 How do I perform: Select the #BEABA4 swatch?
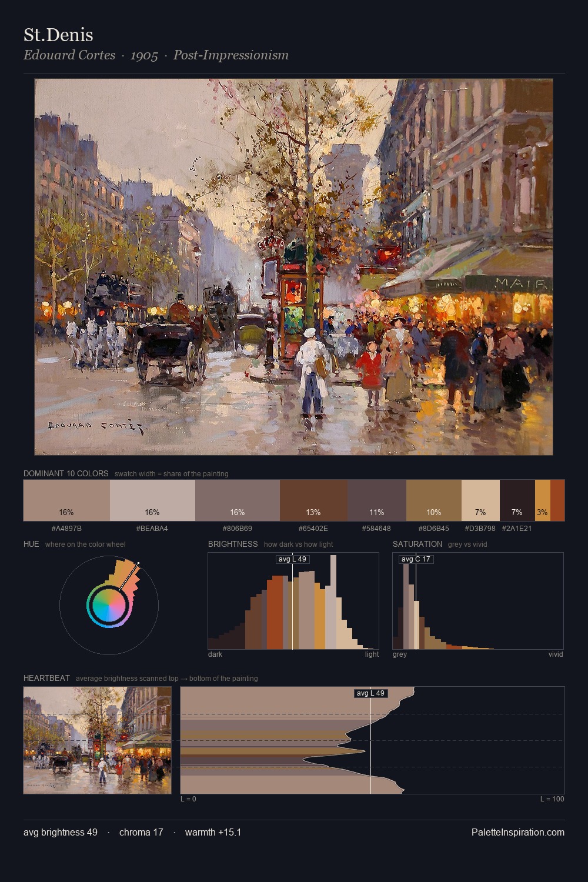coord(152,500)
